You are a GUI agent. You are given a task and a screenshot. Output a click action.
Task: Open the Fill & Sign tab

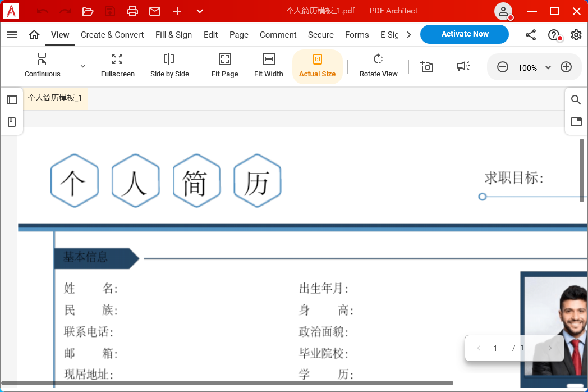tap(173, 34)
